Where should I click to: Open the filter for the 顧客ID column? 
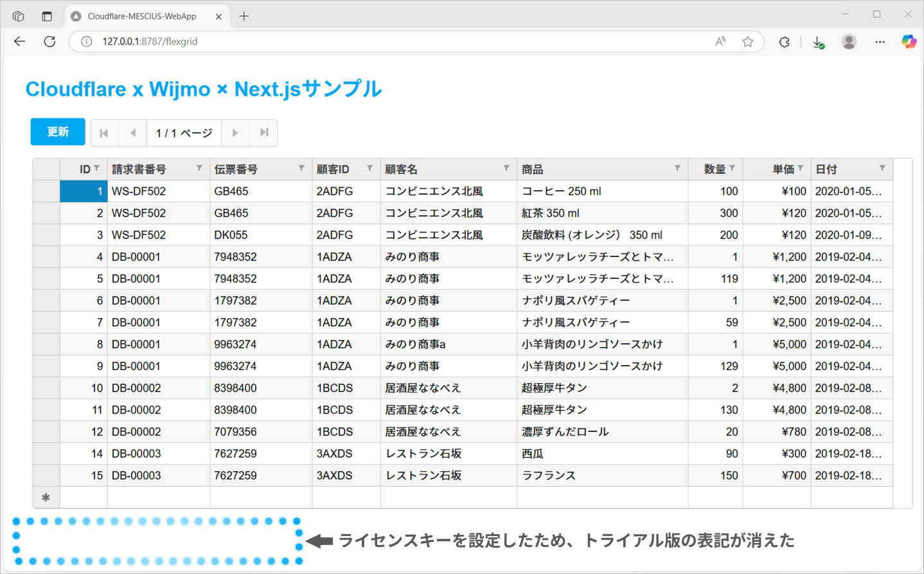coord(369,168)
